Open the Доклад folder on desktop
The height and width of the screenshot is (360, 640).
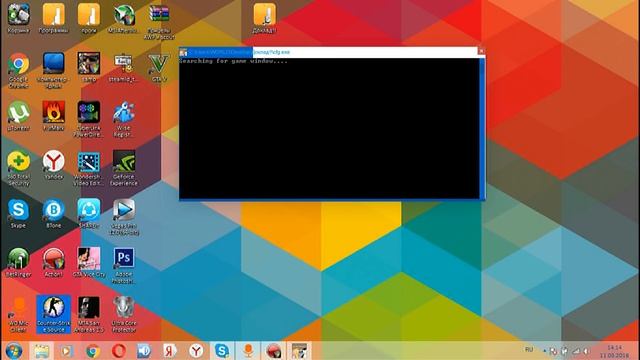[x=264, y=18]
